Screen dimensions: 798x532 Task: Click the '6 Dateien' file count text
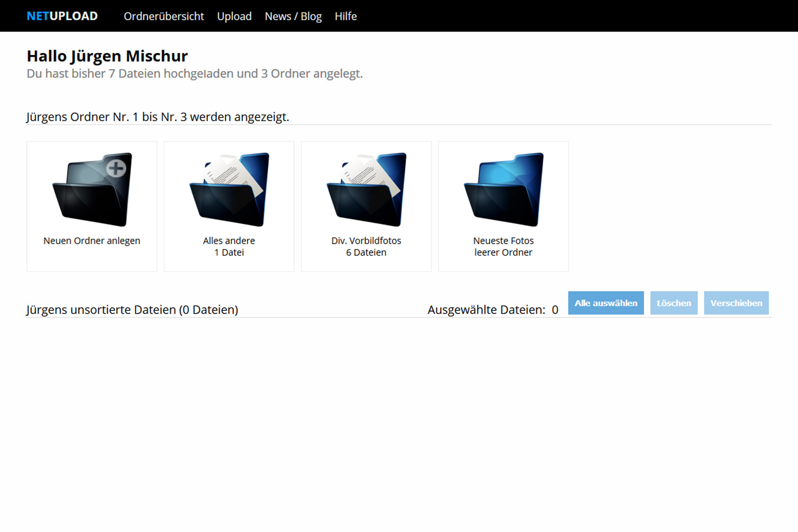(366, 253)
